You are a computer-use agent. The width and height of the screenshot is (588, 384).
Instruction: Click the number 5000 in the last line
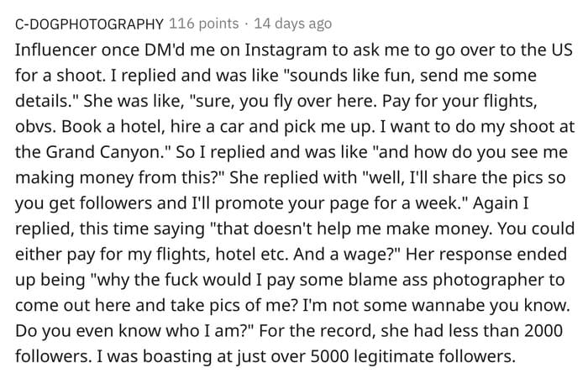coord(329,356)
